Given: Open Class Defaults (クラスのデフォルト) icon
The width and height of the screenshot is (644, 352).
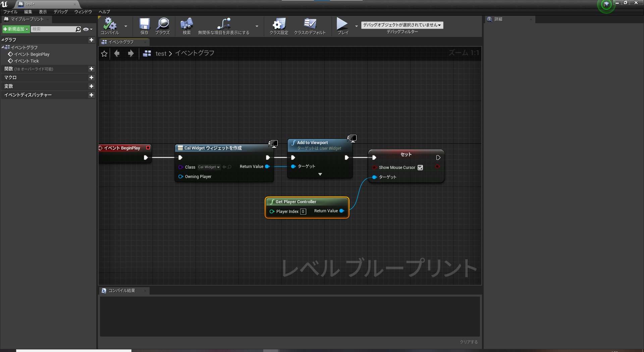Looking at the screenshot, I should [x=310, y=24].
